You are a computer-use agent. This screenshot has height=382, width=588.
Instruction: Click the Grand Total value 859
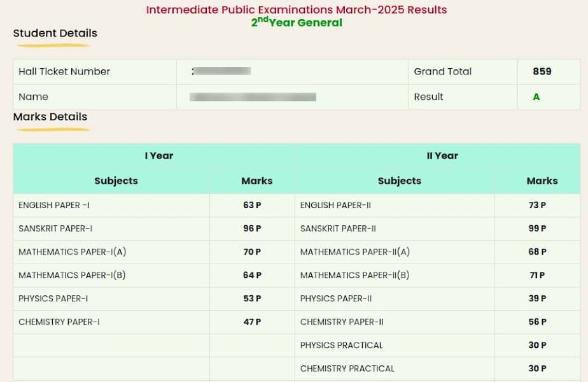point(542,71)
